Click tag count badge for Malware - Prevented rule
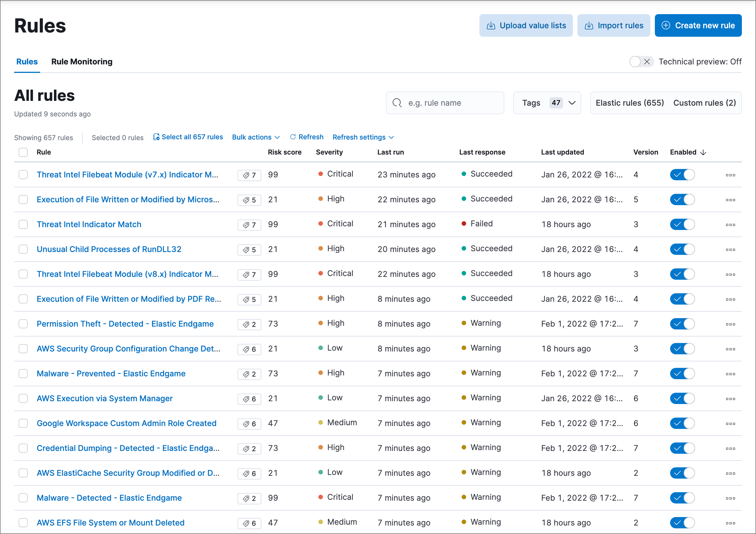 point(249,374)
